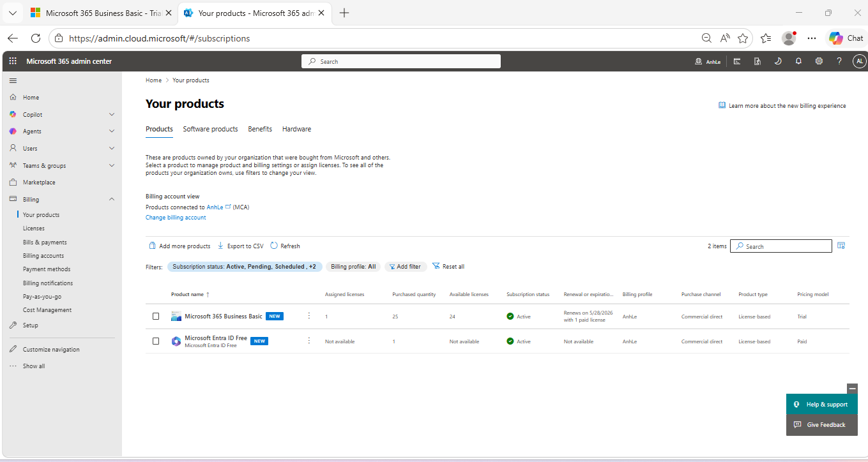The image size is (868, 462).
Task: Click the AnhLe organization icon in header
Action: pos(698,61)
